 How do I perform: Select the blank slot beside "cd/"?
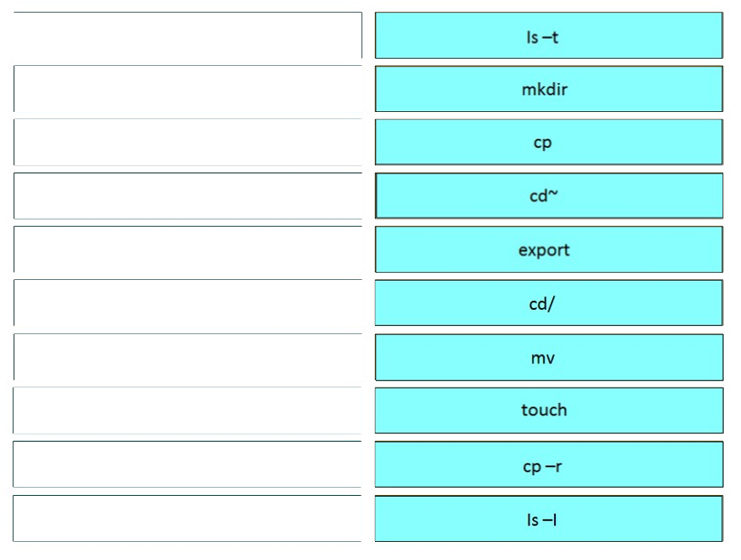point(188,303)
